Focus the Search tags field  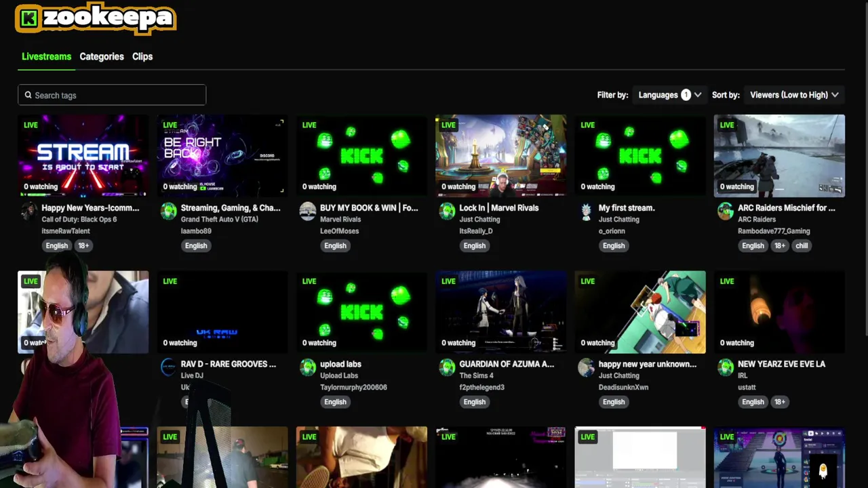tap(112, 95)
